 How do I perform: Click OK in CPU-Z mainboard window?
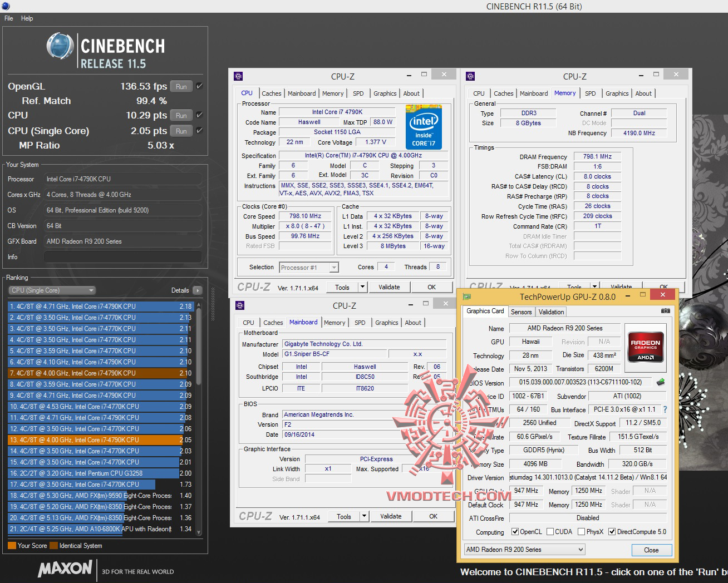coord(433,516)
